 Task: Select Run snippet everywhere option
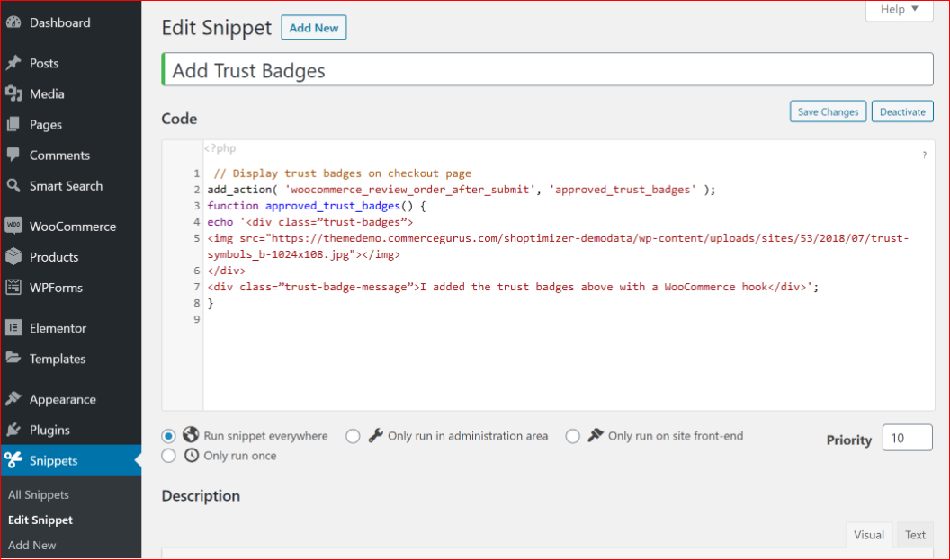(168, 436)
